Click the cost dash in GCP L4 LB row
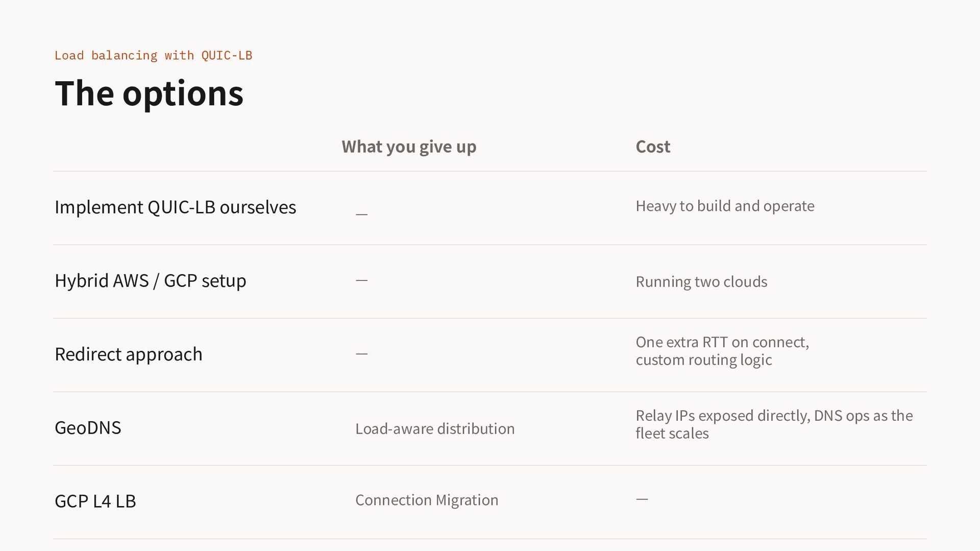Viewport: 980px width, 551px height. (x=642, y=499)
